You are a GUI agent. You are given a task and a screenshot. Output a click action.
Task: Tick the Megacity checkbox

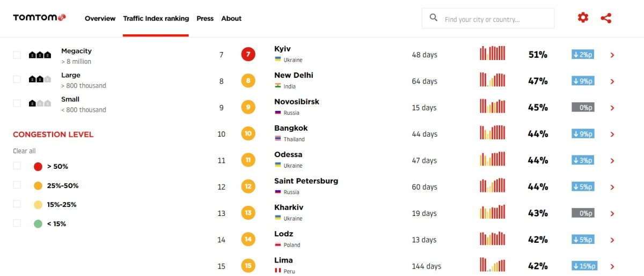[17, 55]
